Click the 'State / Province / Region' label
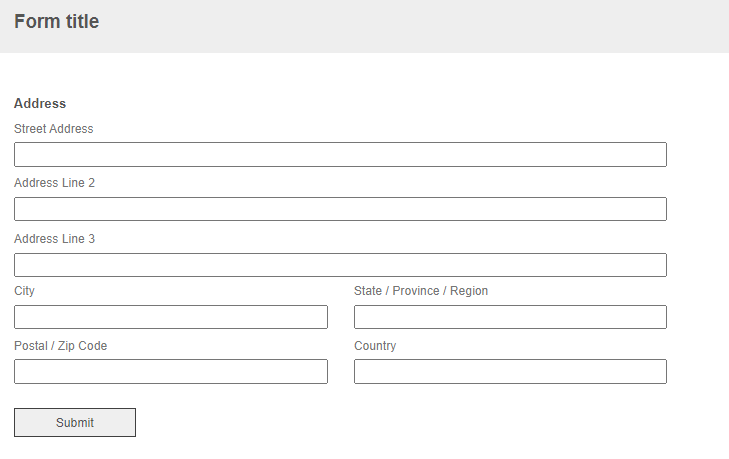The image size is (729, 459). [421, 291]
